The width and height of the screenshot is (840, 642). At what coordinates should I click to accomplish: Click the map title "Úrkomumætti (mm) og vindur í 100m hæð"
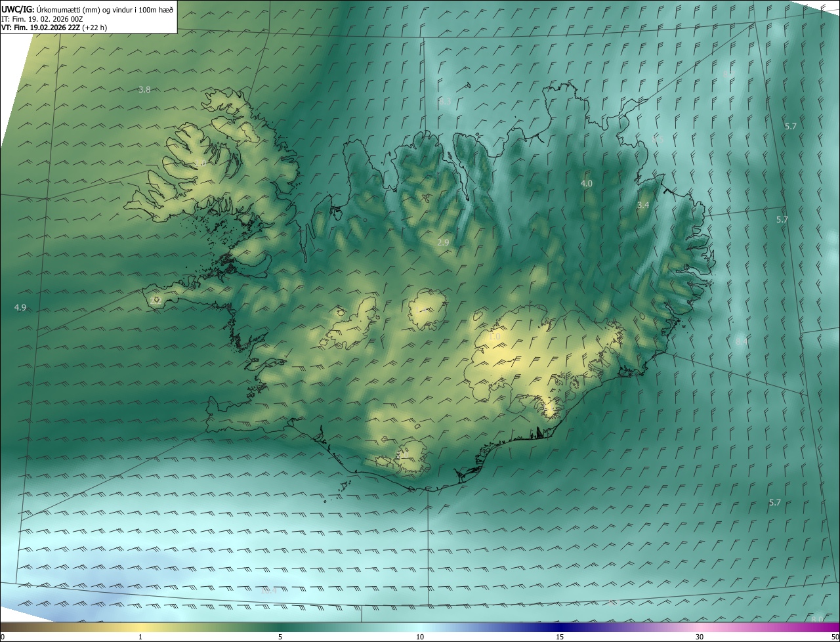[x=104, y=9]
